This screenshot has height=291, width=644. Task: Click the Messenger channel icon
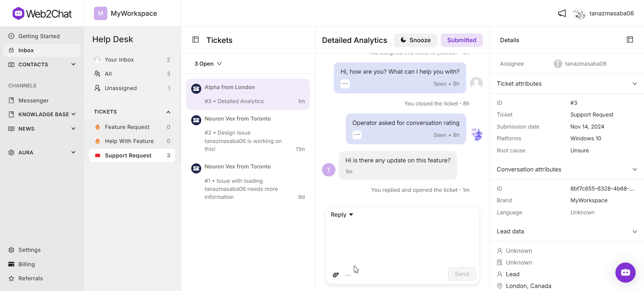(x=11, y=100)
